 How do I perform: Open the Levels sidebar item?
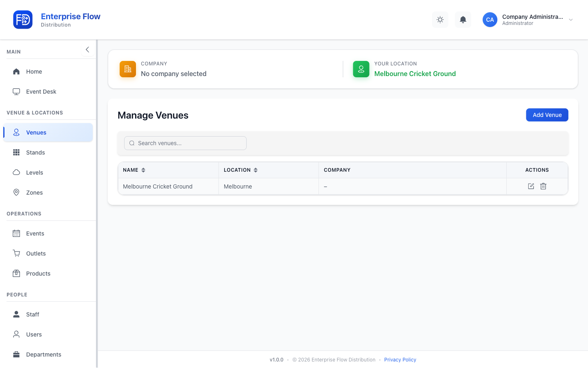tap(48, 173)
